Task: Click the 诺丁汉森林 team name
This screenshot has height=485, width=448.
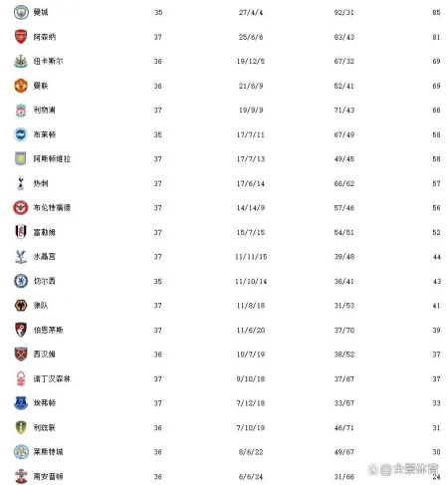Action: [52, 378]
